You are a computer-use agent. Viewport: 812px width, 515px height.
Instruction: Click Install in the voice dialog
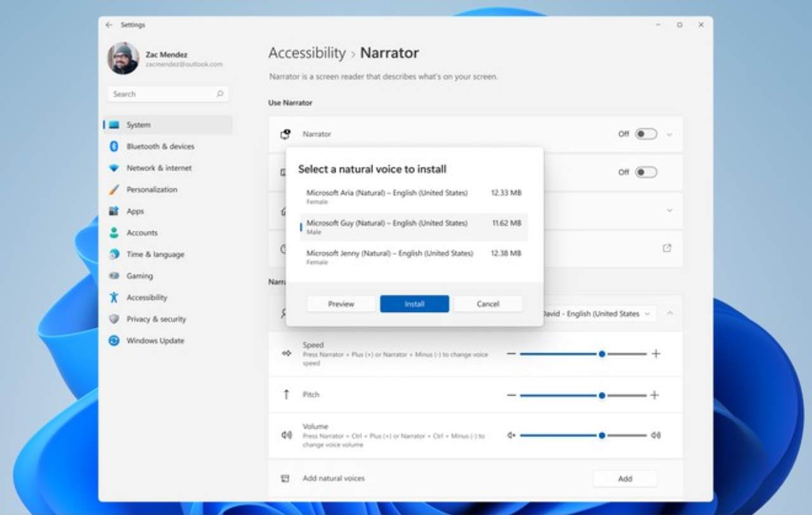pyautogui.click(x=414, y=304)
